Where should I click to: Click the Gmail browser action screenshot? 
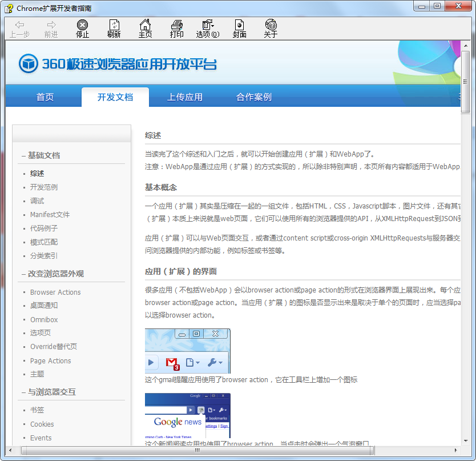click(x=188, y=351)
